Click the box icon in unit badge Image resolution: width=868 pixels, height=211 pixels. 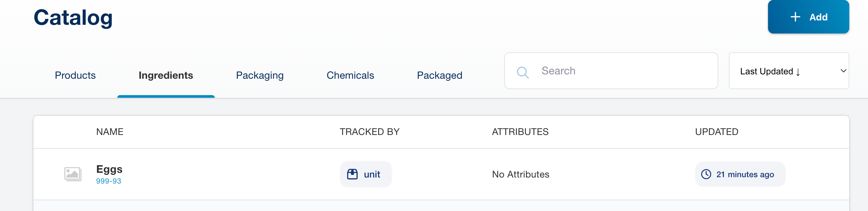pyautogui.click(x=352, y=174)
